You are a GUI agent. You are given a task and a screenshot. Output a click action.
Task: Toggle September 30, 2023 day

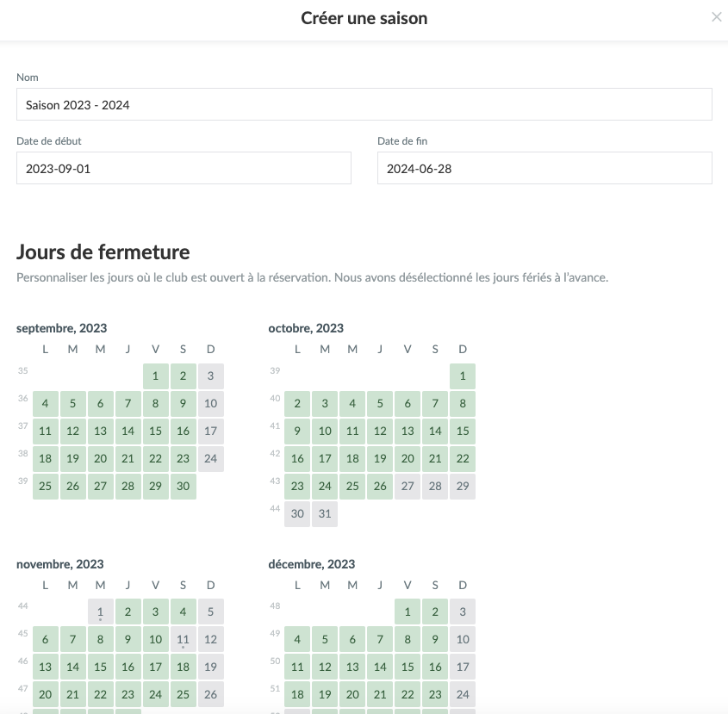point(183,486)
